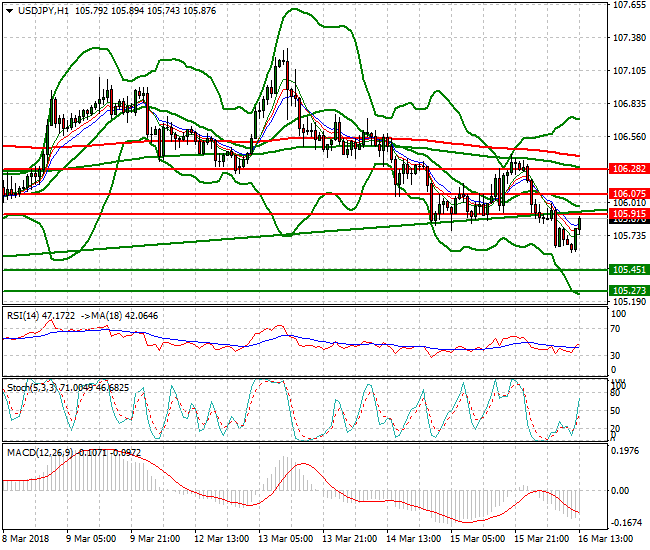Click the 107.655 label on the price scale
650x550 pixels.
click(x=629, y=5)
